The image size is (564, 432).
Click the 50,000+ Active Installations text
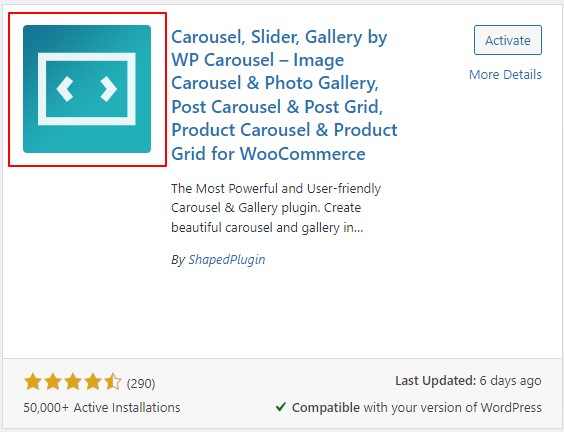pos(102,408)
